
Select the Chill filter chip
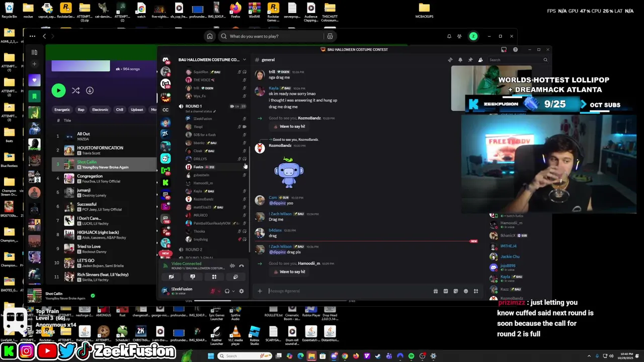tap(120, 110)
